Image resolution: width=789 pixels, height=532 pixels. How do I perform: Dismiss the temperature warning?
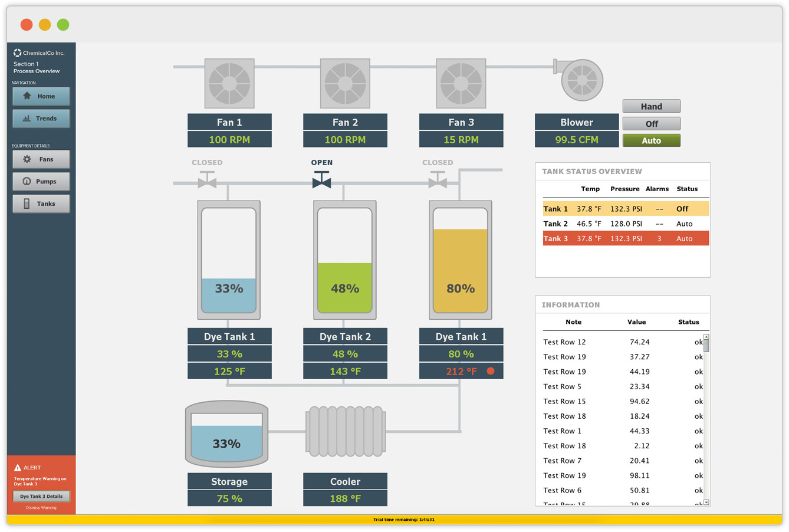(x=41, y=508)
